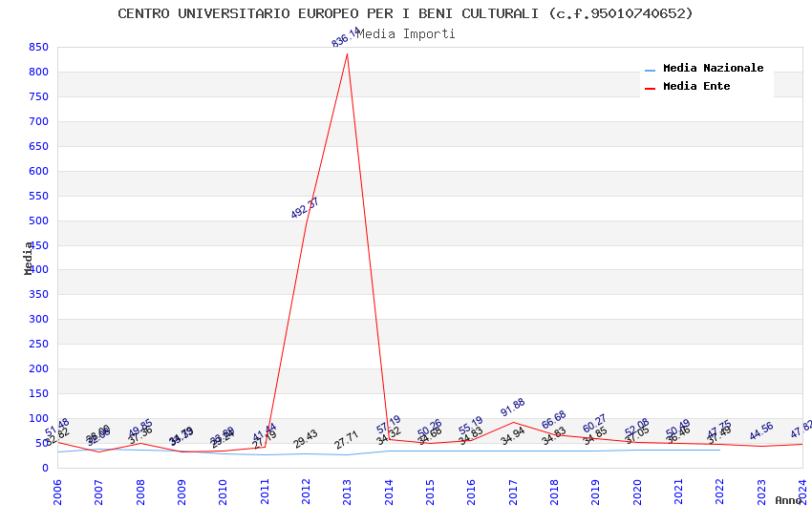This screenshot has width=812, height=525.
Task: Click y-axis value 700
Action: click(39, 121)
